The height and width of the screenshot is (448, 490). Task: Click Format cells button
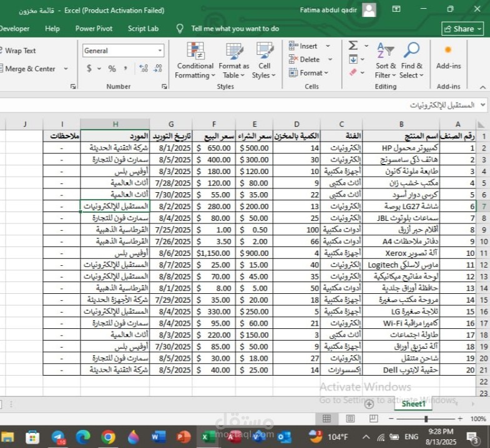pos(308,73)
